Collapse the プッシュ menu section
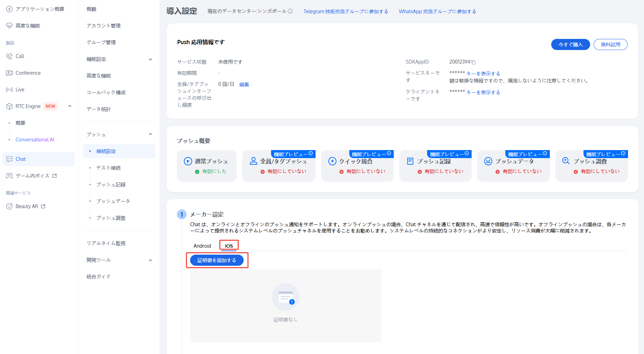This screenshot has height=354, width=644. point(150,134)
